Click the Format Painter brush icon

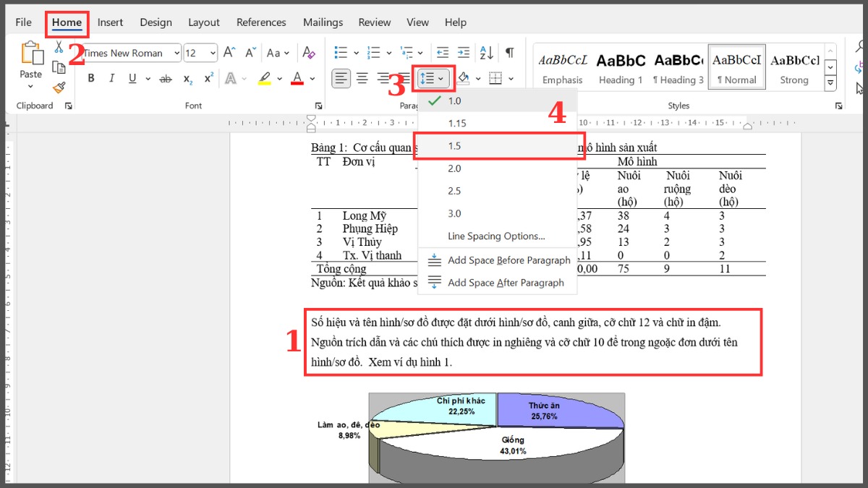pos(59,87)
